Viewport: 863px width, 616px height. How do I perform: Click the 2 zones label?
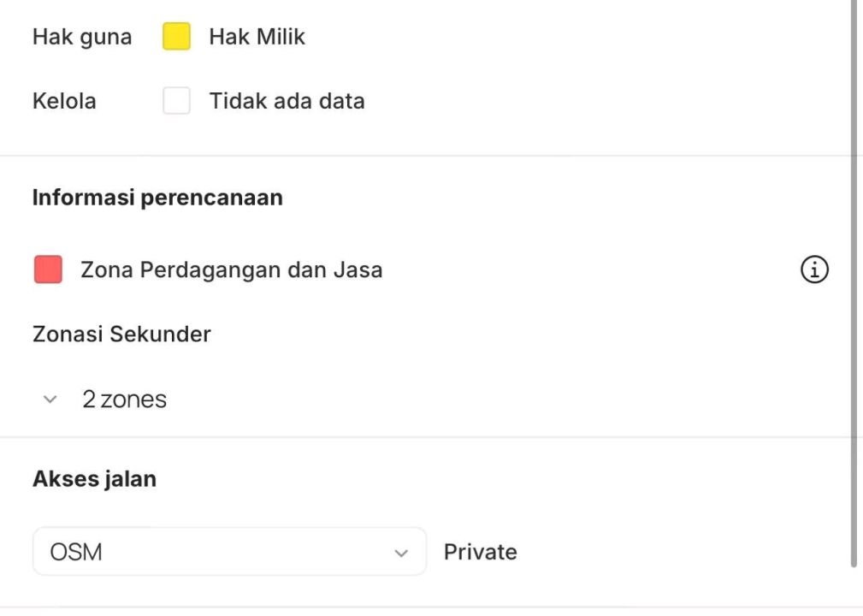point(124,400)
